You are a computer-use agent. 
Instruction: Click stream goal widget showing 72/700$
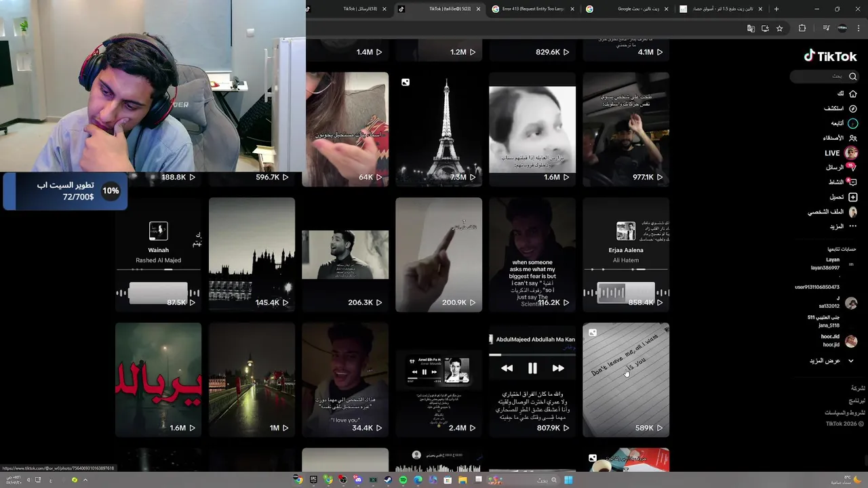(64, 191)
